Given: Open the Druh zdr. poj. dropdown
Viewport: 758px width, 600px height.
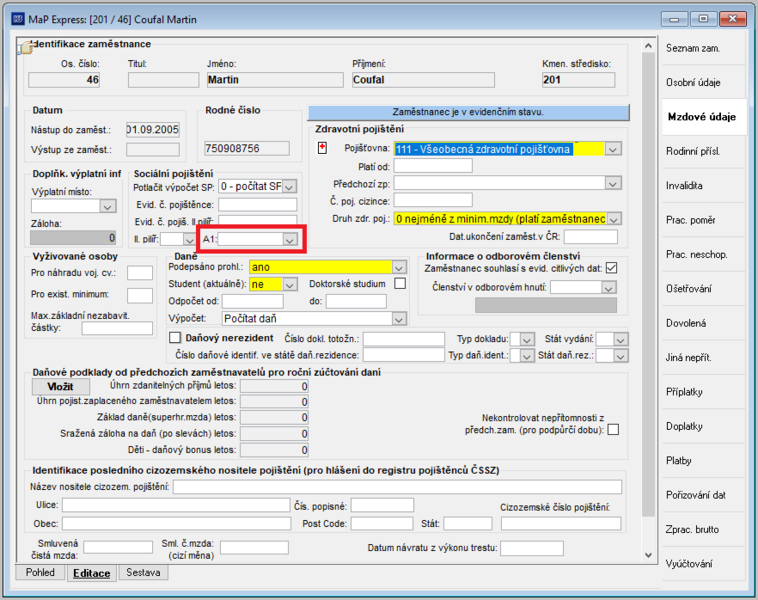Looking at the screenshot, I should point(613,220).
